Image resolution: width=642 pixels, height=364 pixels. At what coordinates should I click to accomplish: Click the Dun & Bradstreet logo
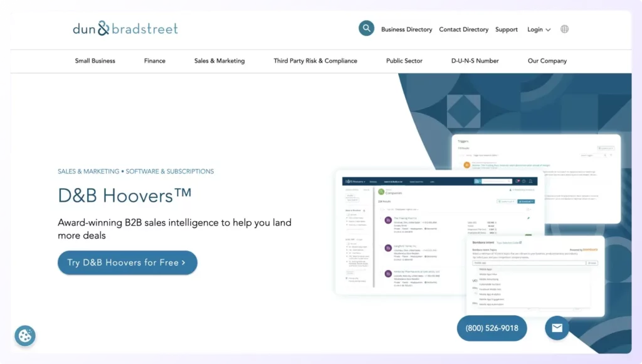pyautogui.click(x=125, y=28)
